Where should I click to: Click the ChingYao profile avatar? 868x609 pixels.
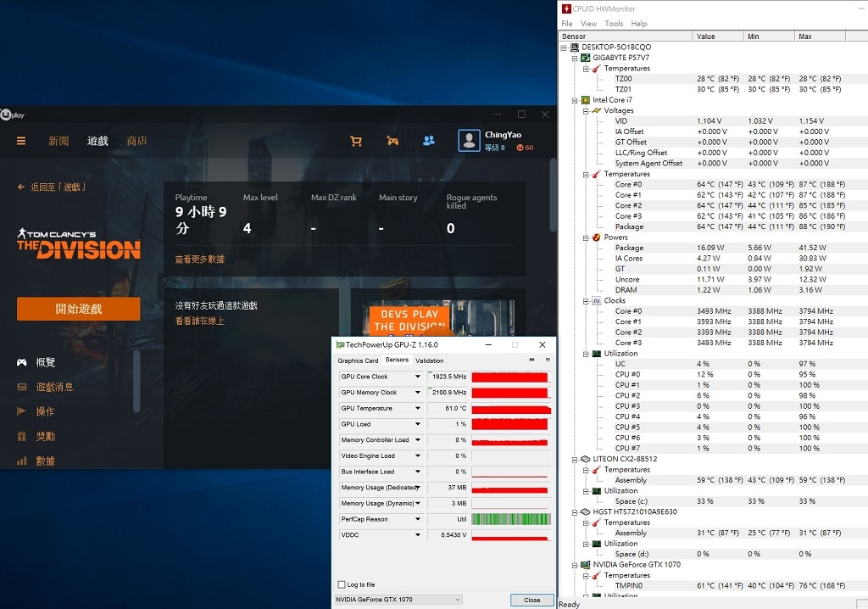pyautogui.click(x=469, y=140)
